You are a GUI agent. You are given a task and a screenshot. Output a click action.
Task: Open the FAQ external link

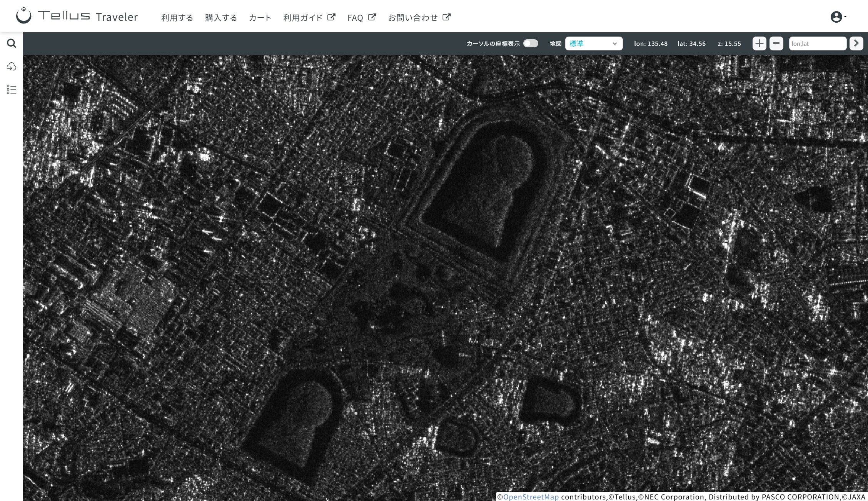[x=361, y=18]
